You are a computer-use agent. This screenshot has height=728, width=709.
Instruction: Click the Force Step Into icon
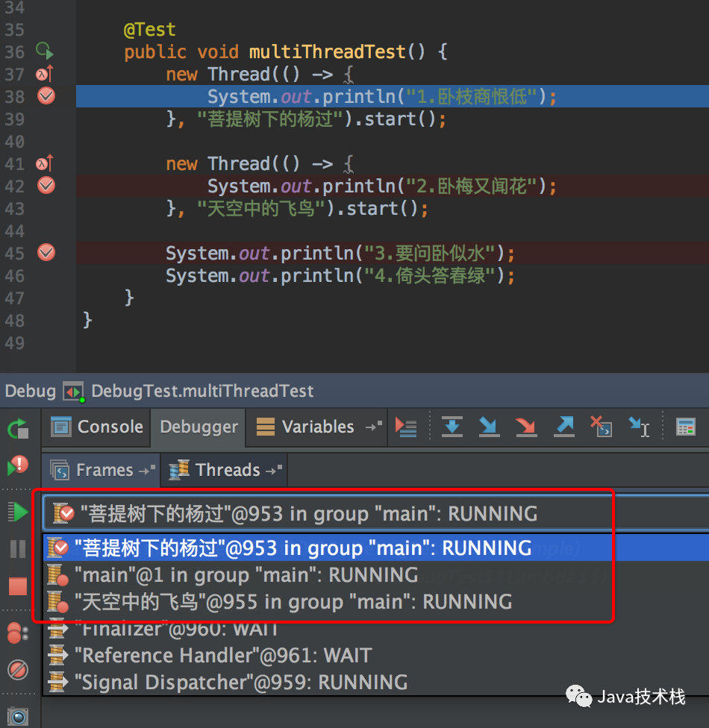click(x=526, y=427)
